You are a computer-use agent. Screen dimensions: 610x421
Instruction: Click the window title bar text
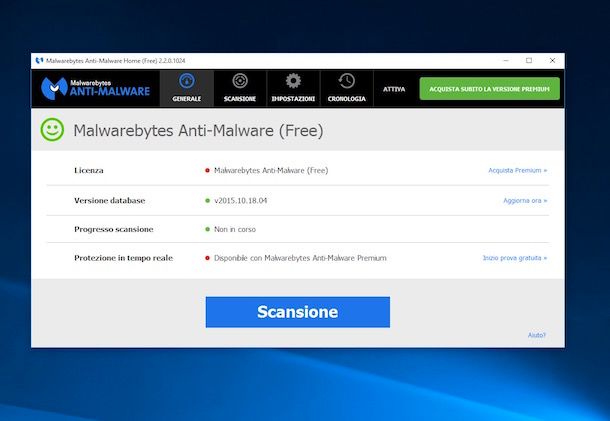pyautogui.click(x=116, y=61)
